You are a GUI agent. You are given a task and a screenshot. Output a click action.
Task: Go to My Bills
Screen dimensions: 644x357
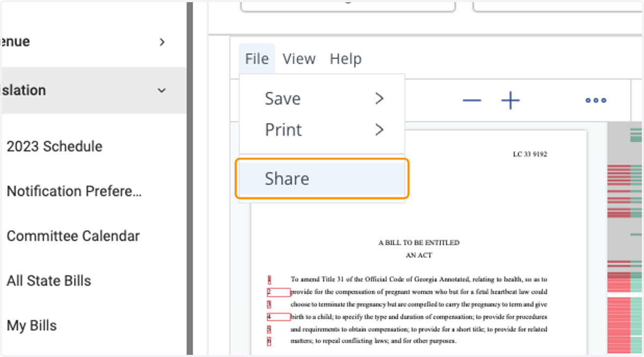(x=32, y=325)
